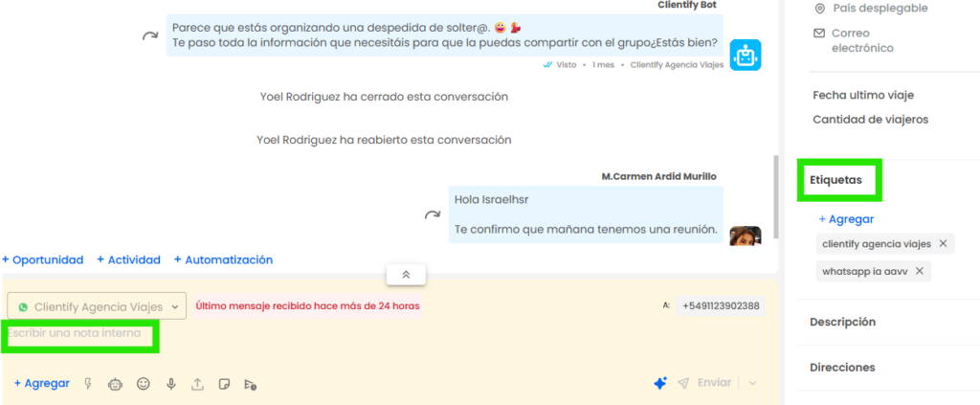Expand the Direcciones section
Viewport: 980px width, 405px height.
click(x=842, y=367)
